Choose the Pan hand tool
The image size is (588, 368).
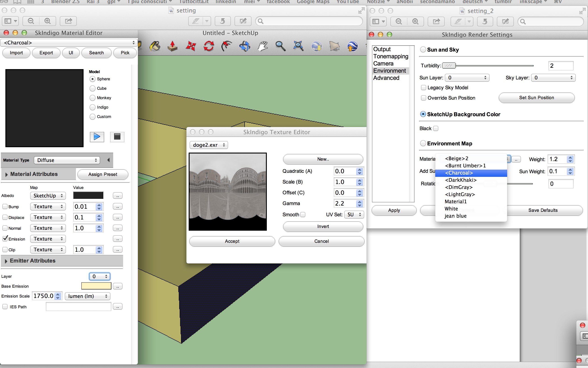click(x=263, y=46)
